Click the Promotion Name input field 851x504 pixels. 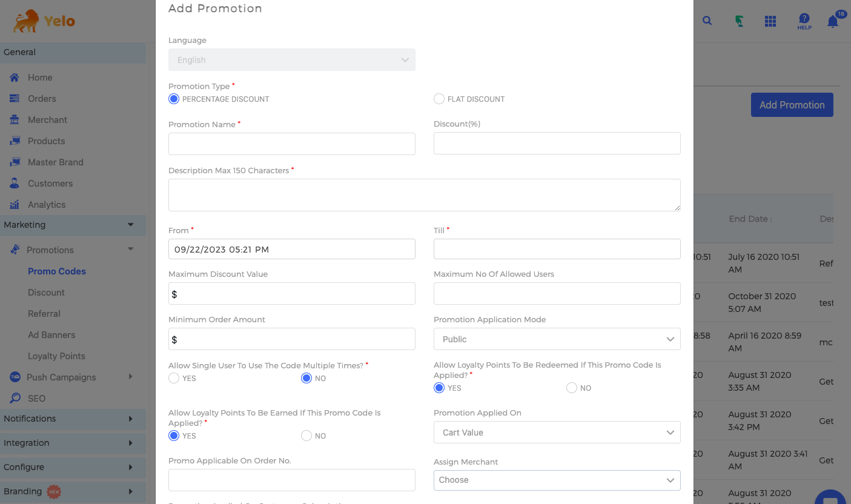(291, 144)
